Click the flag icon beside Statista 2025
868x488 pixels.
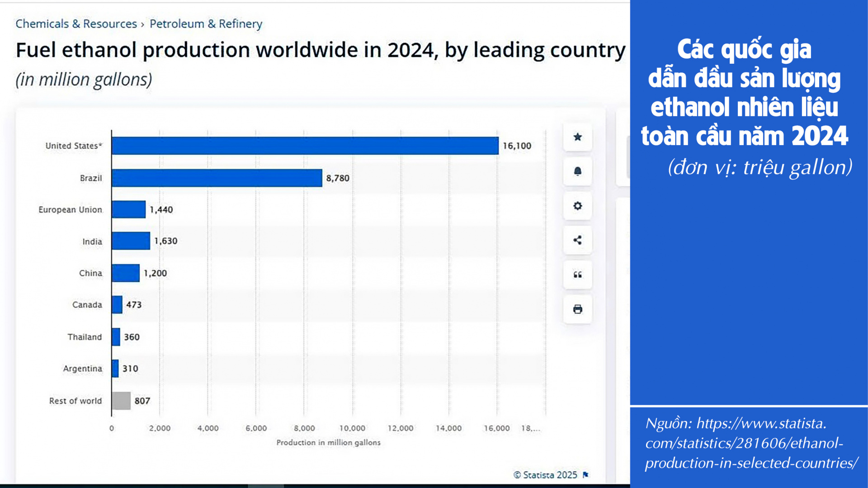point(586,474)
